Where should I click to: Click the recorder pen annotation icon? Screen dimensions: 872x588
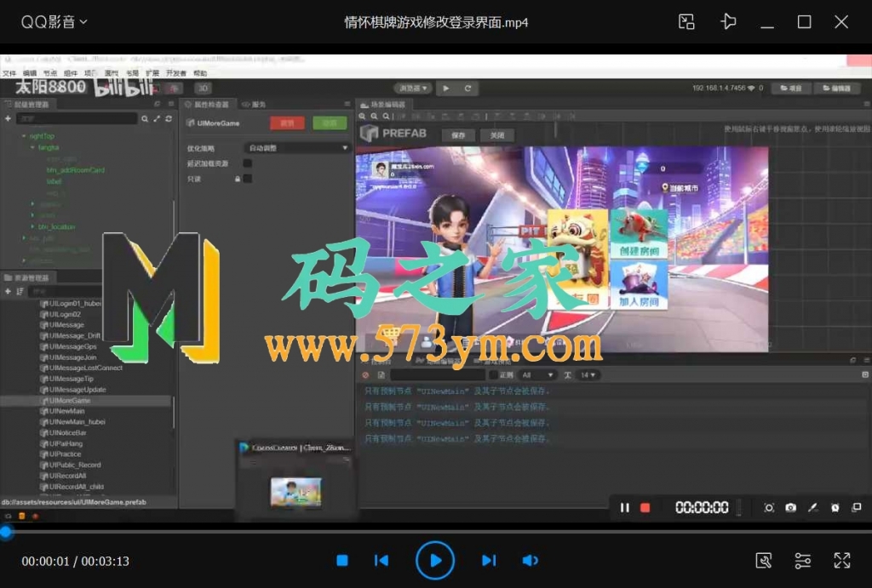[812, 507]
